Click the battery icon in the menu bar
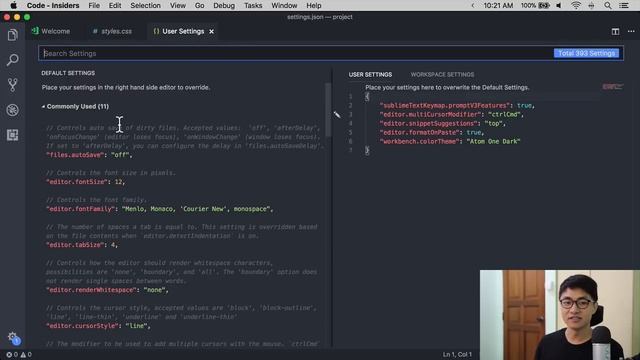 click(x=544, y=5)
